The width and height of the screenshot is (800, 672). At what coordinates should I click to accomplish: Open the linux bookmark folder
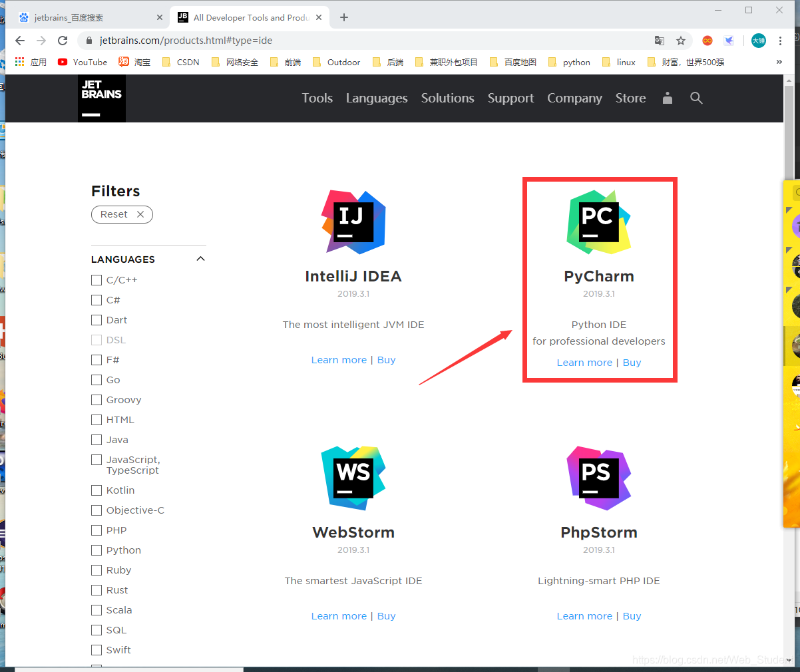619,62
